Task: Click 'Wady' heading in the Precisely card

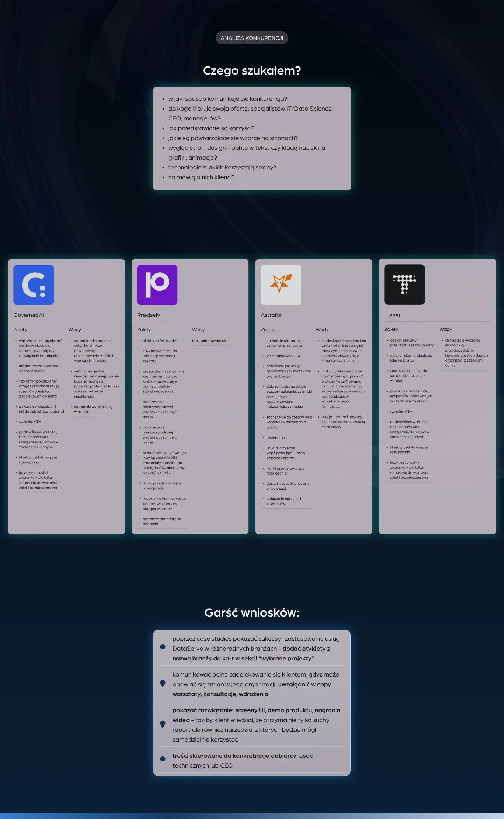Action: [x=198, y=330]
